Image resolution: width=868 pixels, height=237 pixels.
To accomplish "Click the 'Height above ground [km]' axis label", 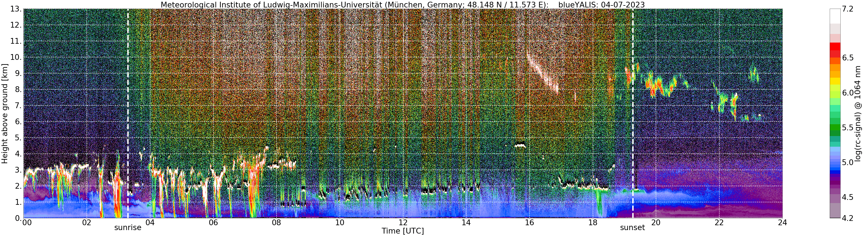I will [5, 113].
